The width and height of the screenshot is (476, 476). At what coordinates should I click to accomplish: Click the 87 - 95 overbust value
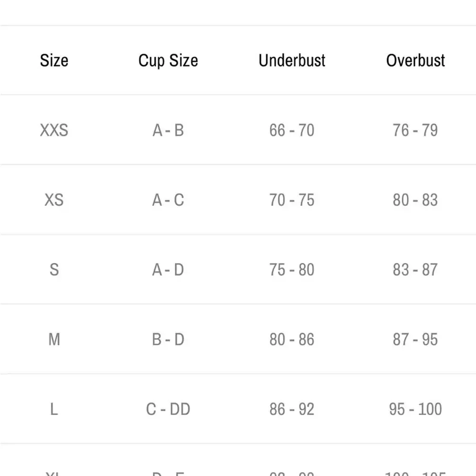tap(415, 339)
